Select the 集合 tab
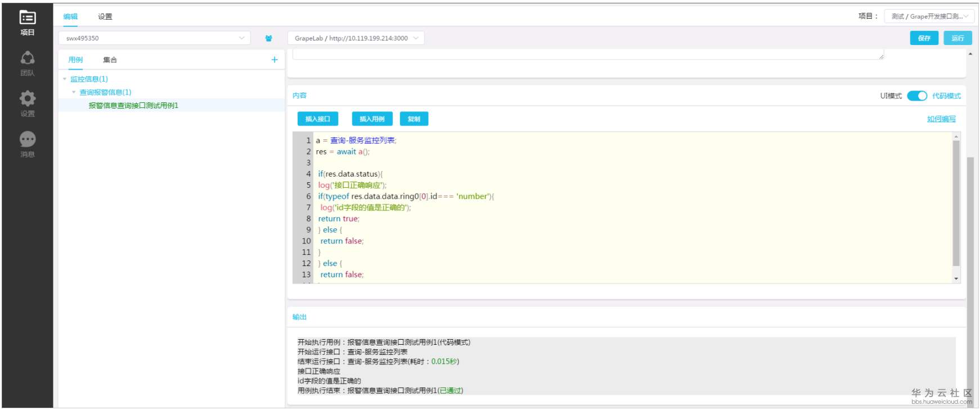The image size is (980, 410). pos(110,60)
